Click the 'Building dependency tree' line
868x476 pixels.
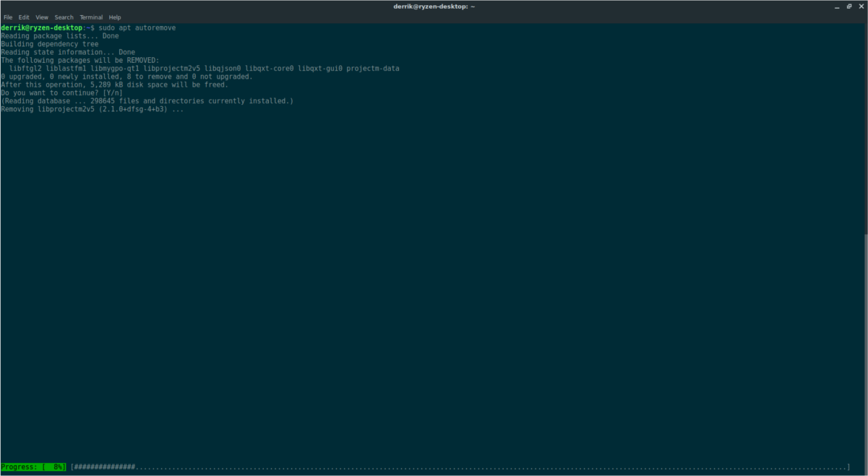tap(49, 44)
